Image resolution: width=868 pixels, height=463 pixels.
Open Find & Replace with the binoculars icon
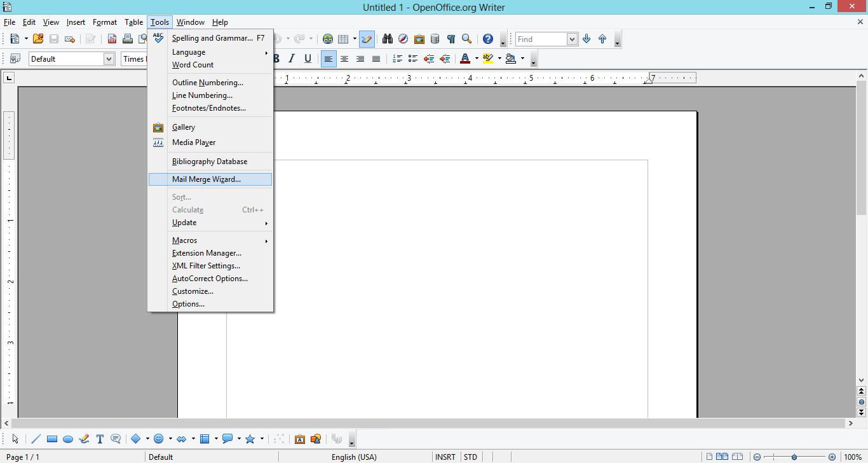pos(388,39)
